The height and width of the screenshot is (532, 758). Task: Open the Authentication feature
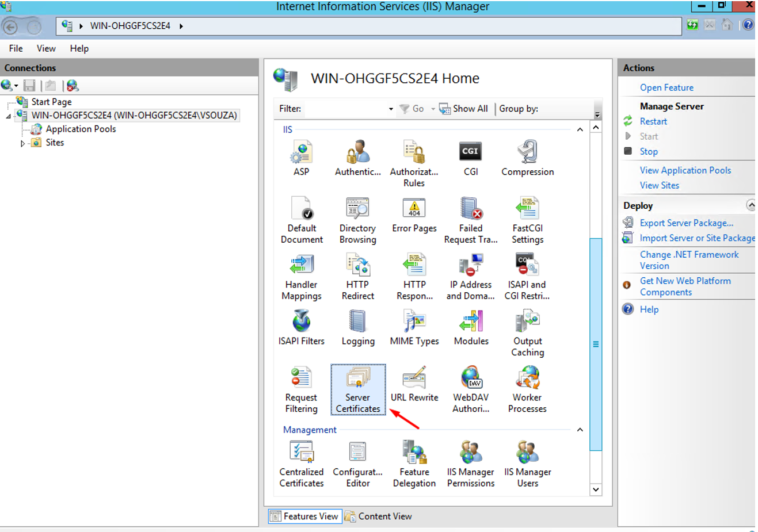point(357,158)
